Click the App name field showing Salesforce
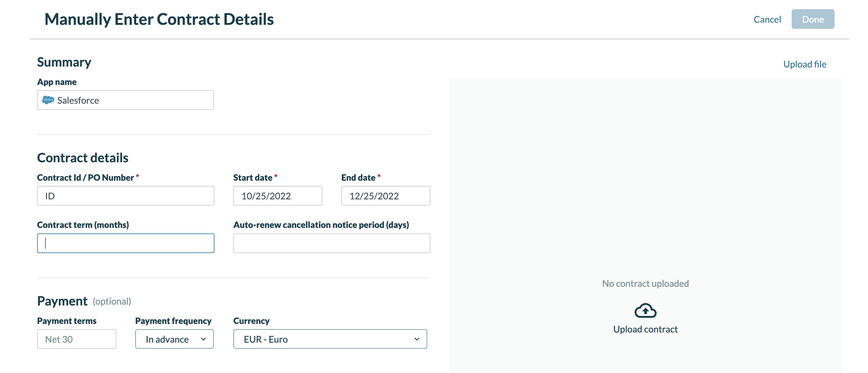 click(x=125, y=100)
